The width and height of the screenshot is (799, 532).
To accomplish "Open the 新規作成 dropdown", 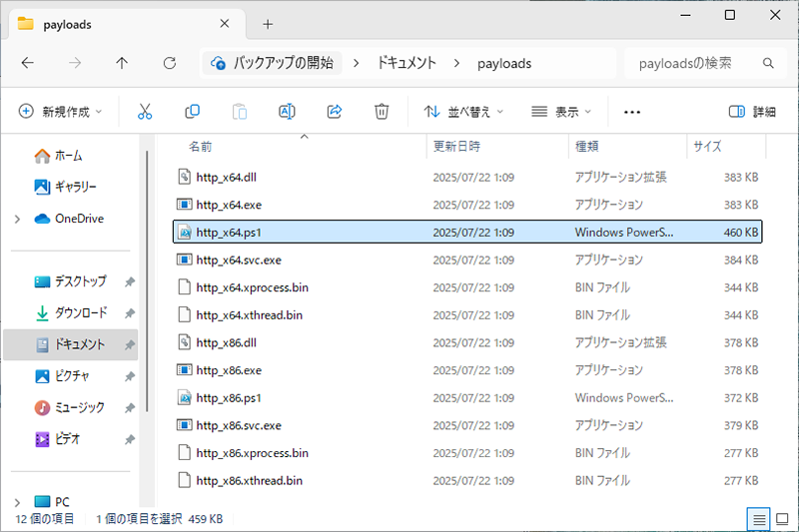I will tap(60, 112).
